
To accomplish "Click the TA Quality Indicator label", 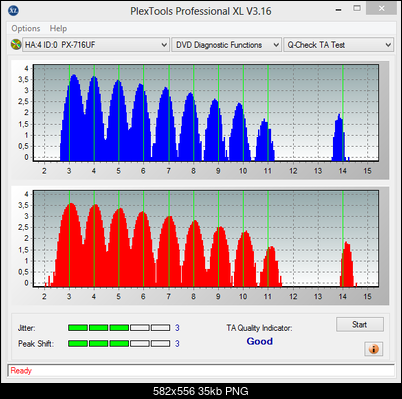I will pyautogui.click(x=259, y=328).
